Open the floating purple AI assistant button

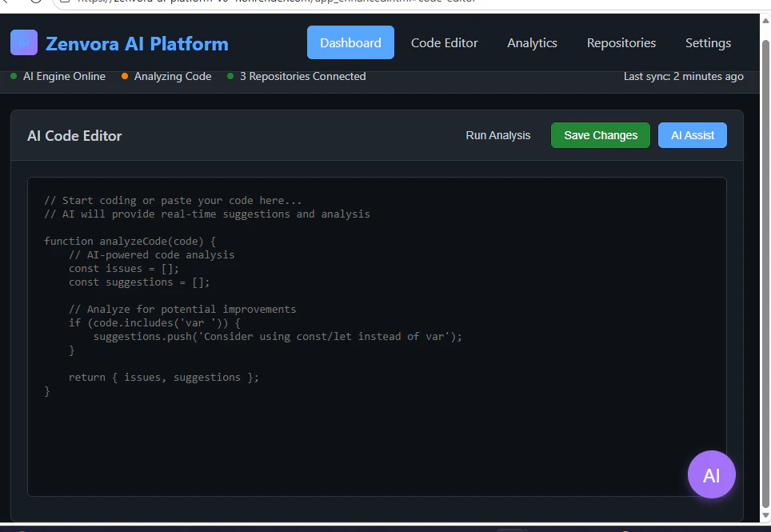point(711,475)
